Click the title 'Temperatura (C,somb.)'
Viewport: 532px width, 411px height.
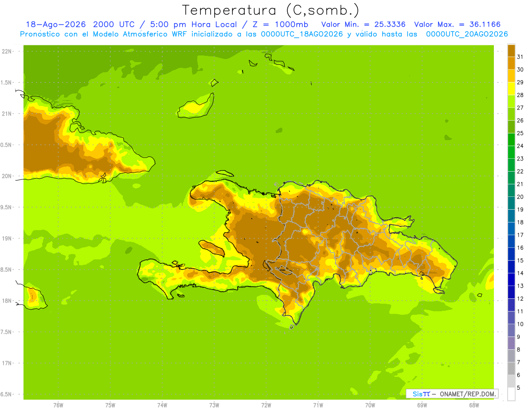tap(271, 10)
